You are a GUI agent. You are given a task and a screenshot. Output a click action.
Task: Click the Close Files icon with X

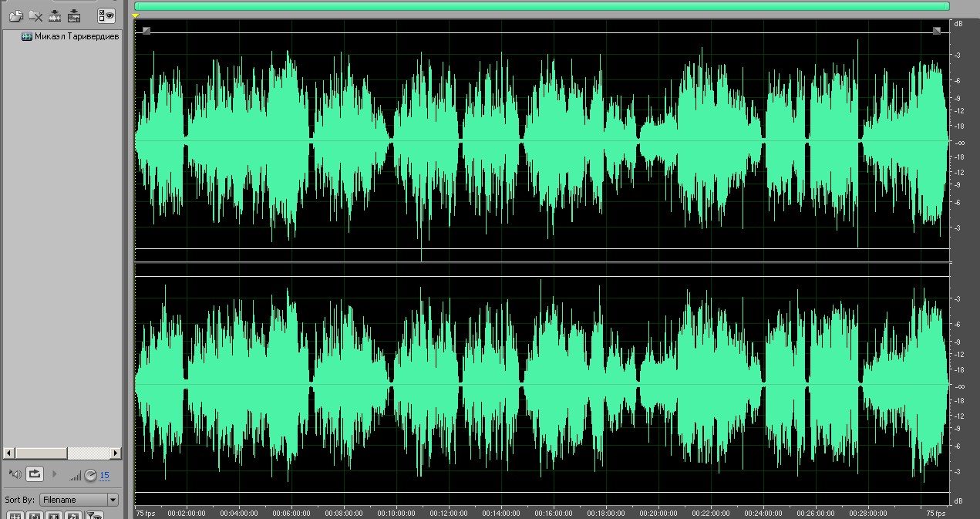point(35,15)
